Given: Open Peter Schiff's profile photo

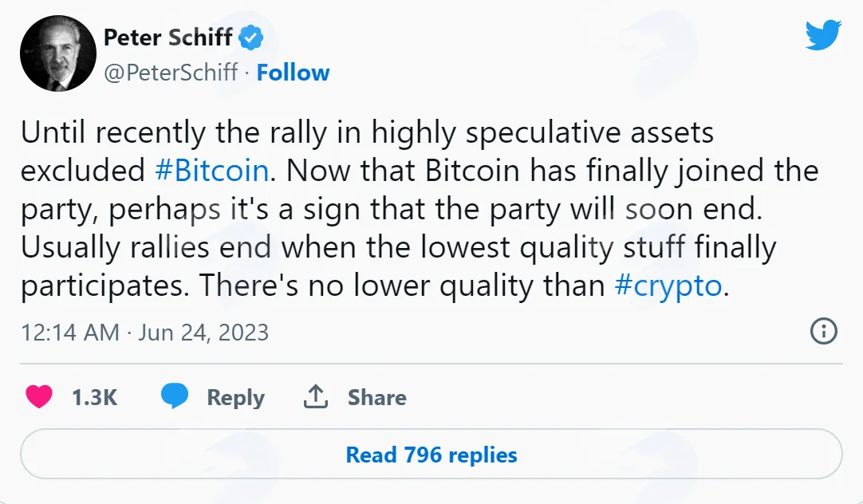Looking at the screenshot, I should (x=58, y=53).
